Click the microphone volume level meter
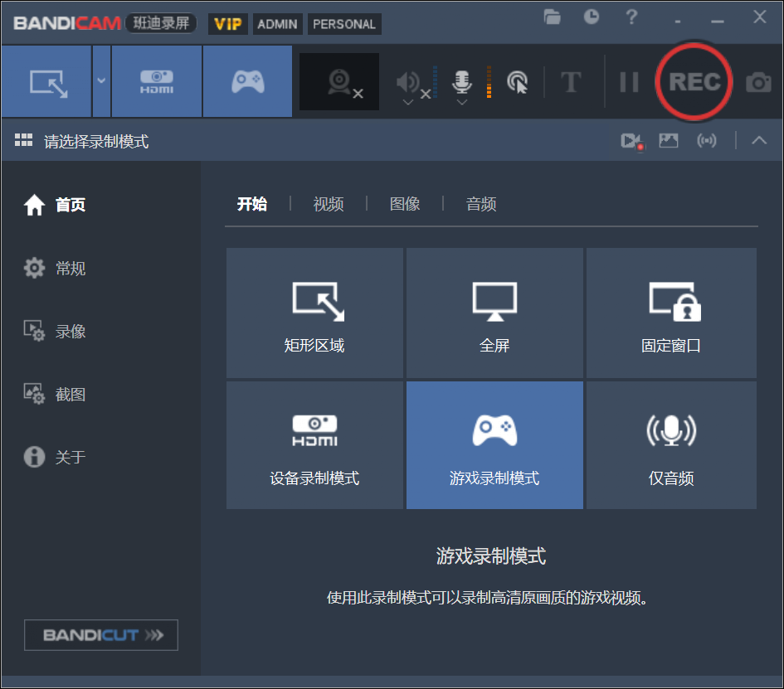 pyautogui.click(x=489, y=81)
